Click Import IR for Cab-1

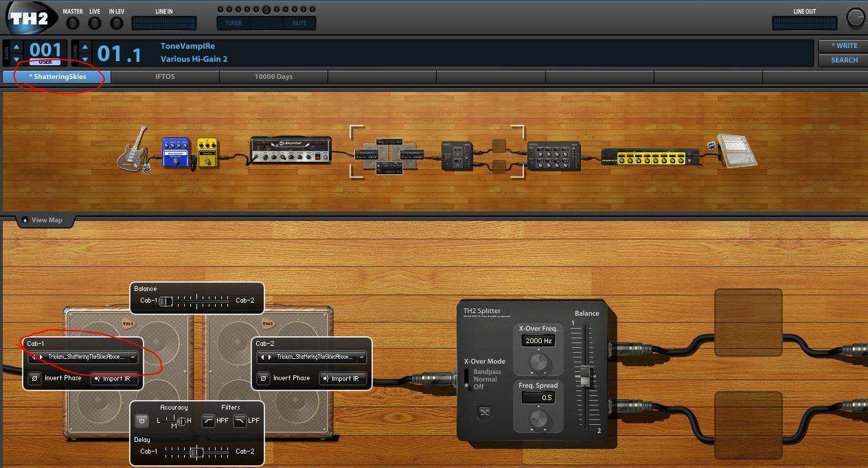pyautogui.click(x=115, y=378)
